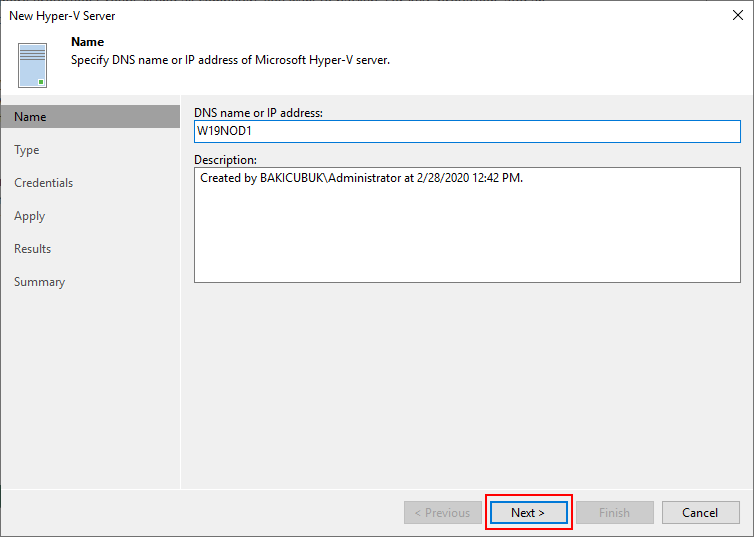Click the Next > button
Viewport: 754px width, 537px height.
pos(528,512)
